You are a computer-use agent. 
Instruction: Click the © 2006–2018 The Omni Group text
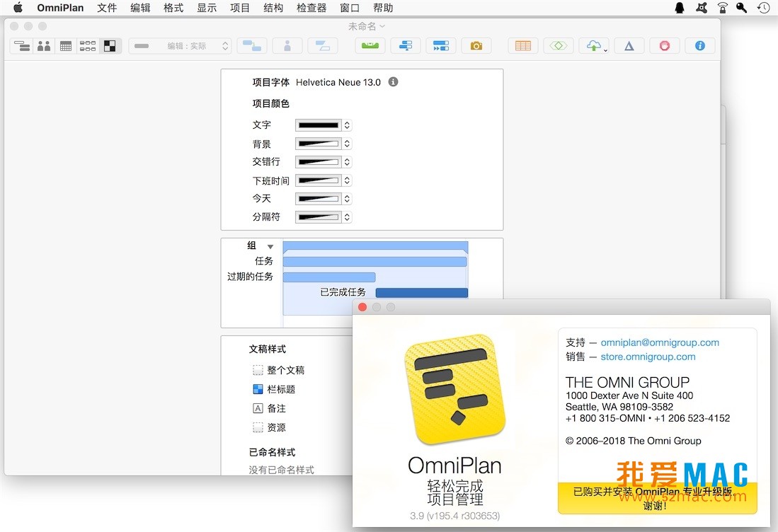pos(633,441)
